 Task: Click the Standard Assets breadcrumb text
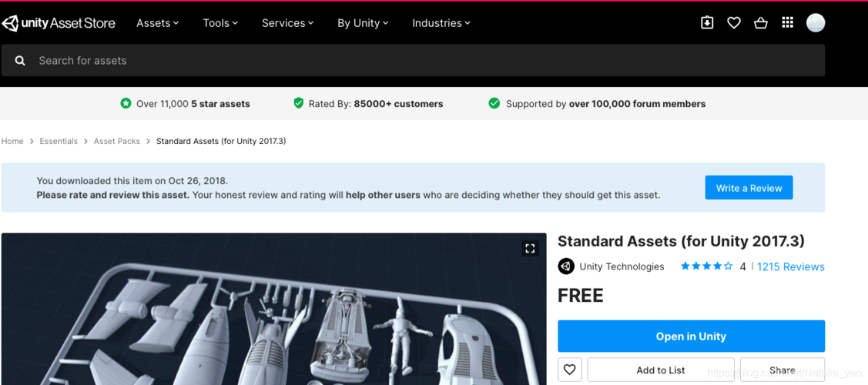pyautogui.click(x=221, y=141)
